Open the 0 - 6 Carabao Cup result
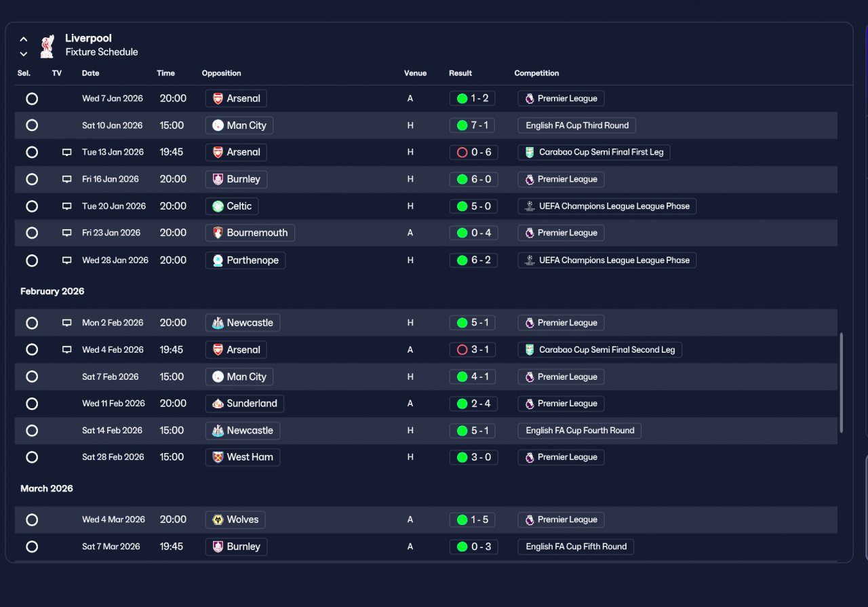Image resolution: width=868 pixels, height=607 pixels. tap(474, 153)
